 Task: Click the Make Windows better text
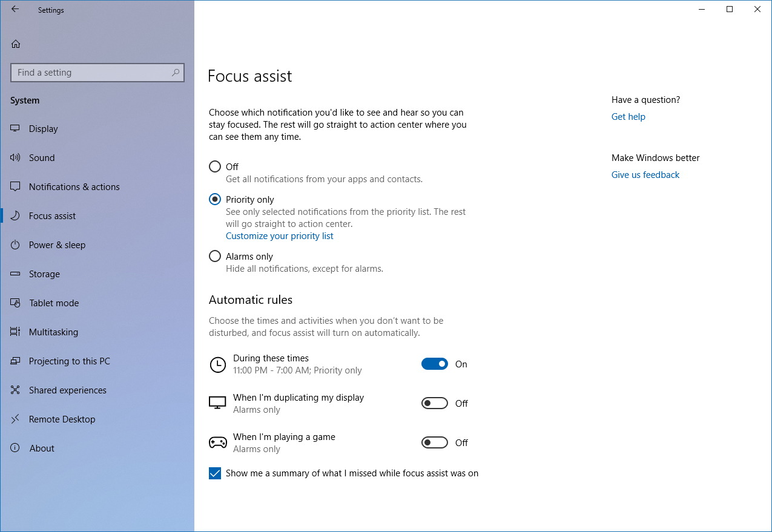click(x=656, y=158)
